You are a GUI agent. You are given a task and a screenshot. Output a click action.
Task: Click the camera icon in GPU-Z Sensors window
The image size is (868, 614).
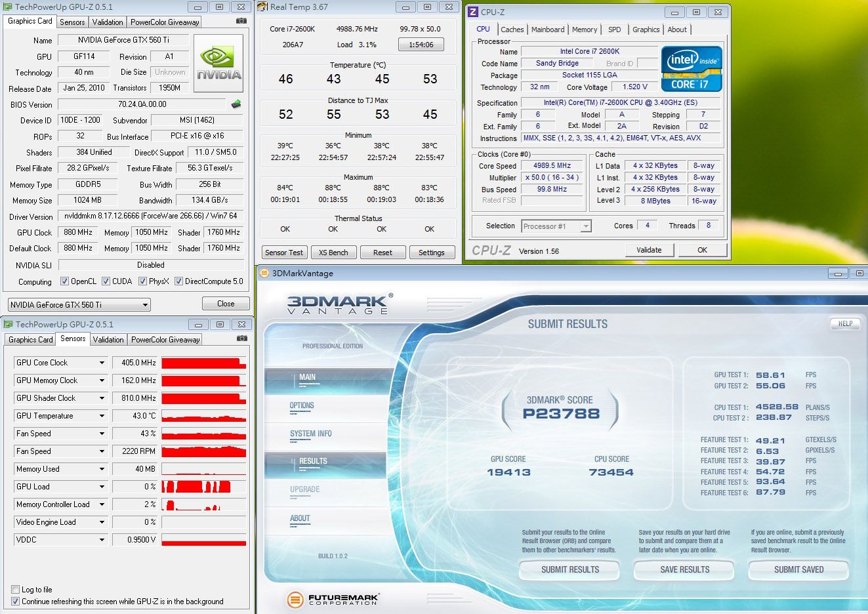click(x=241, y=338)
